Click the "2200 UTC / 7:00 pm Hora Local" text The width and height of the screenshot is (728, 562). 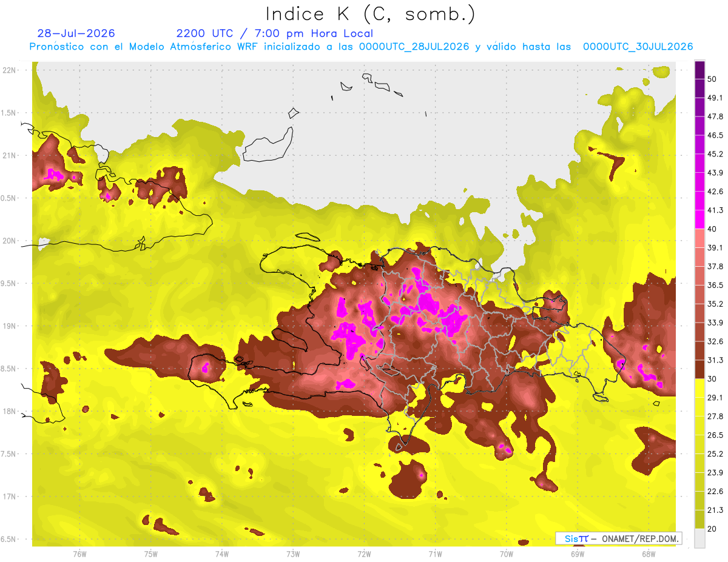tap(274, 33)
